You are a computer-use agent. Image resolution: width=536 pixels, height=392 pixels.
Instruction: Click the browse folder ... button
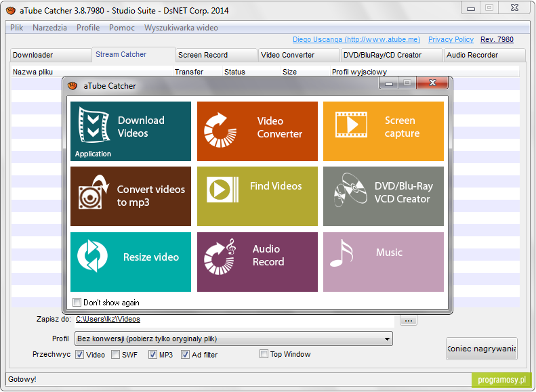pos(408,320)
